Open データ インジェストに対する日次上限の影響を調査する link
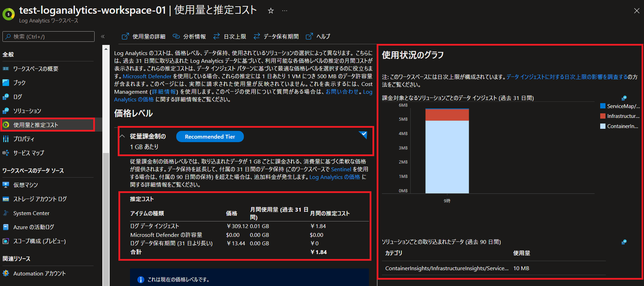This screenshot has height=286, width=644. pyautogui.click(x=567, y=77)
